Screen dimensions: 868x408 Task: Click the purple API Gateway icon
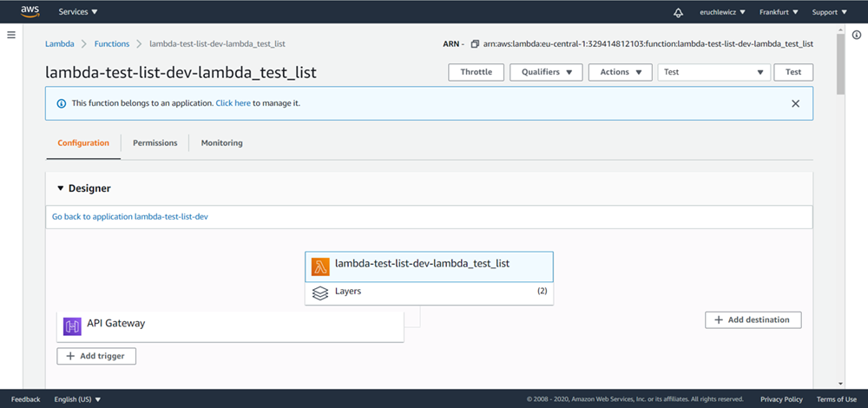tap(72, 326)
